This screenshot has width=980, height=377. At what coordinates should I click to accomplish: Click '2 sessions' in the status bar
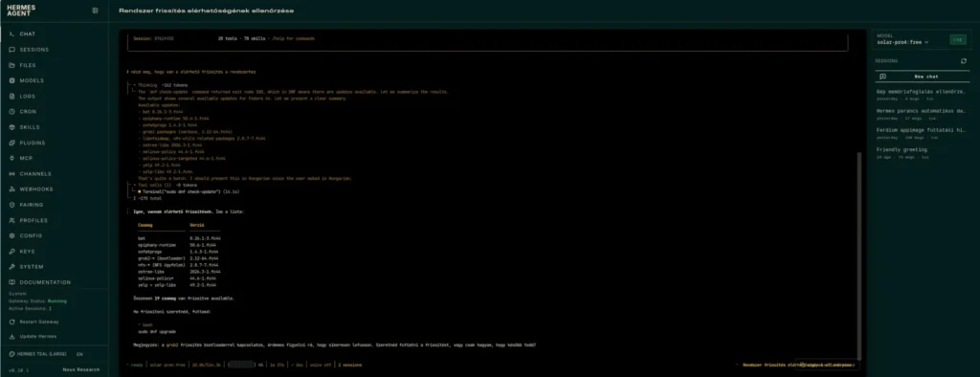tap(350, 365)
